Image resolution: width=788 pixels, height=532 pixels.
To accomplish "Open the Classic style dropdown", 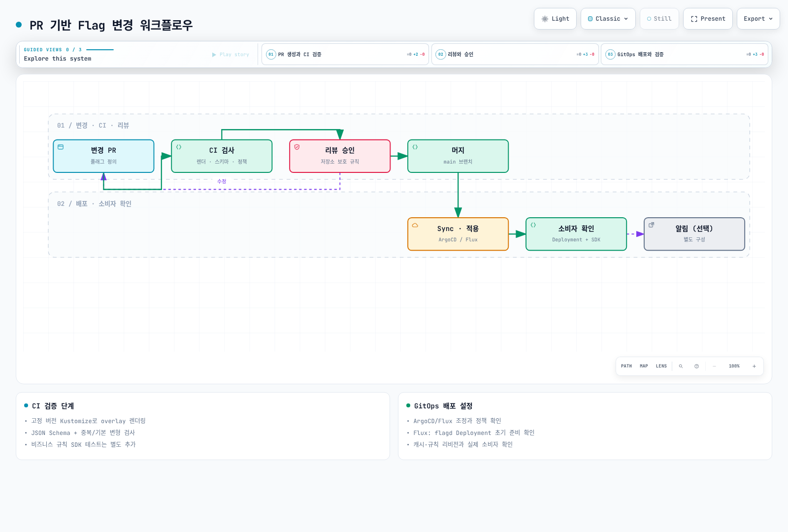I will [608, 19].
